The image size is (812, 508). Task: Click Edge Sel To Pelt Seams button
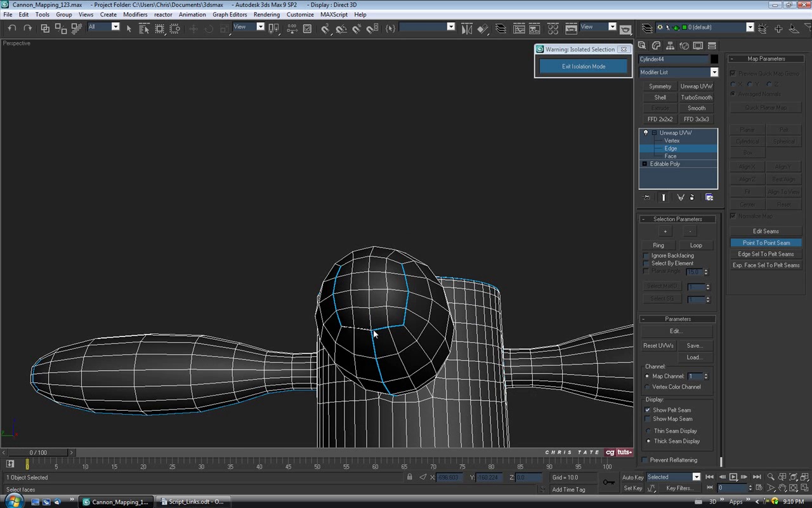pos(766,255)
